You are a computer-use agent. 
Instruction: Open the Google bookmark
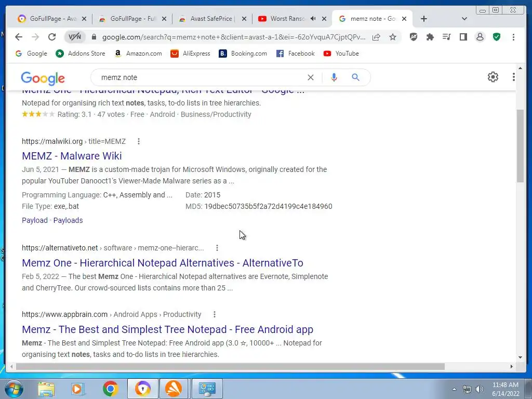(32, 54)
